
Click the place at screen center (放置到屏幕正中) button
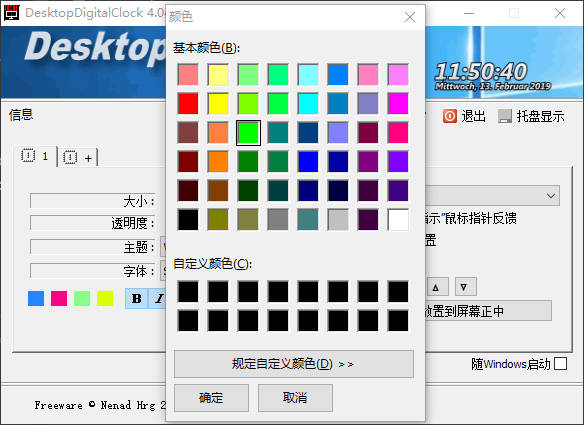(488, 311)
